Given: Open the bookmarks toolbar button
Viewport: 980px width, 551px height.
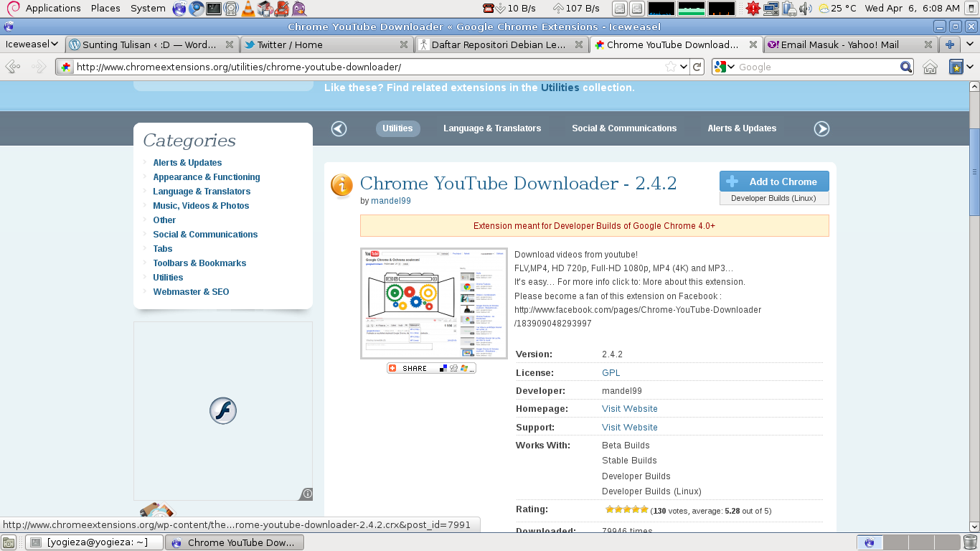Looking at the screenshot, I should coord(956,67).
